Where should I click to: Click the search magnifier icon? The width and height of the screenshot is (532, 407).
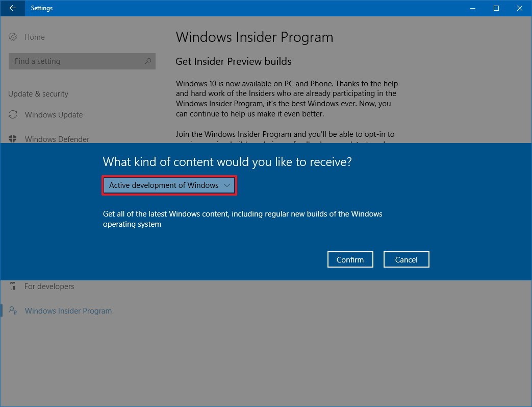pos(148,61)
